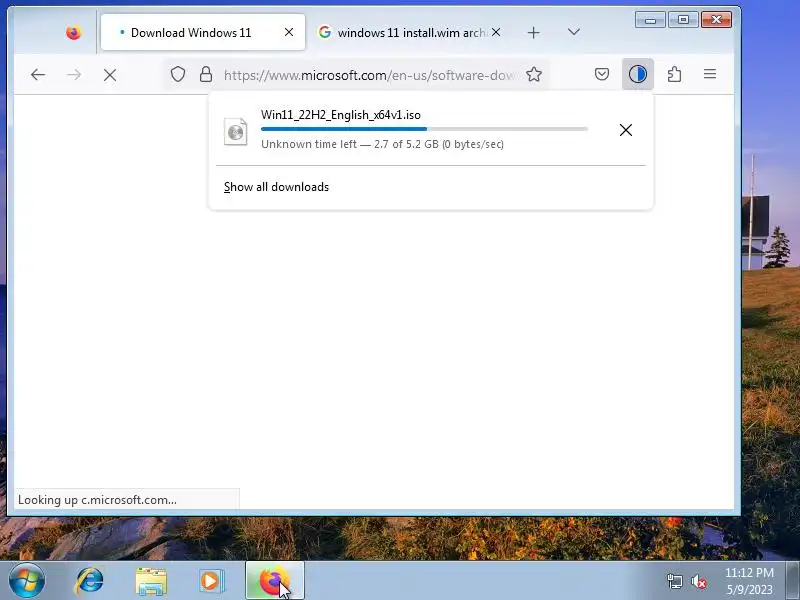This screenshot has width=800, height=600.
Task: Launch Internet Explorer from taskbar
Action: point(89,581)
